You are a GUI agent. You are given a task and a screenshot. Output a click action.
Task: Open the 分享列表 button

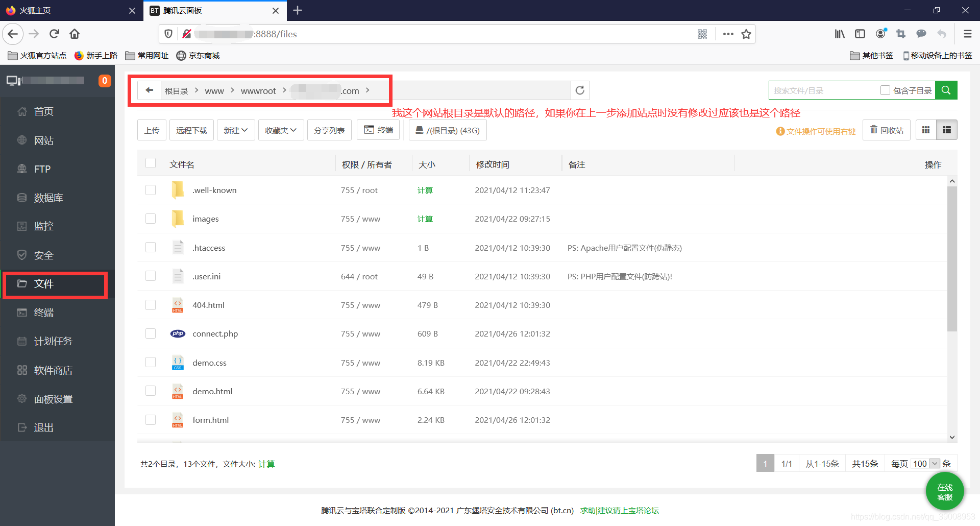point(329,130)
